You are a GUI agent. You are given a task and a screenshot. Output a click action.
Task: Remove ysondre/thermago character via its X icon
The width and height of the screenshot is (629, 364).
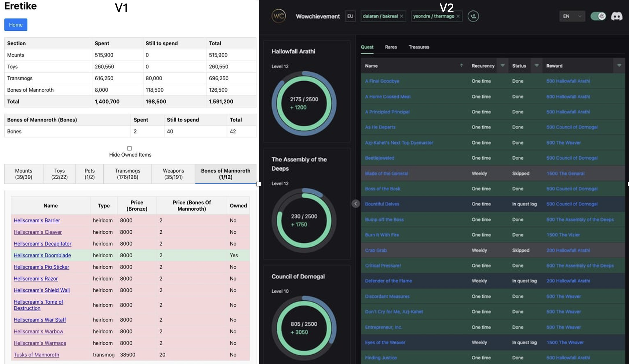[458, 16]
